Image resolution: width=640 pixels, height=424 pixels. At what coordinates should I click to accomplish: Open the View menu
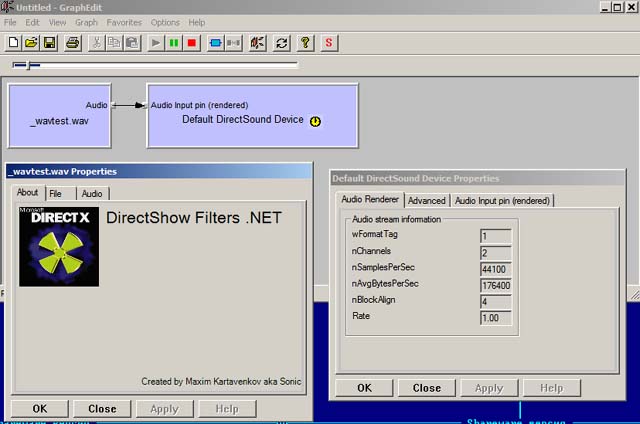[57, 22]
